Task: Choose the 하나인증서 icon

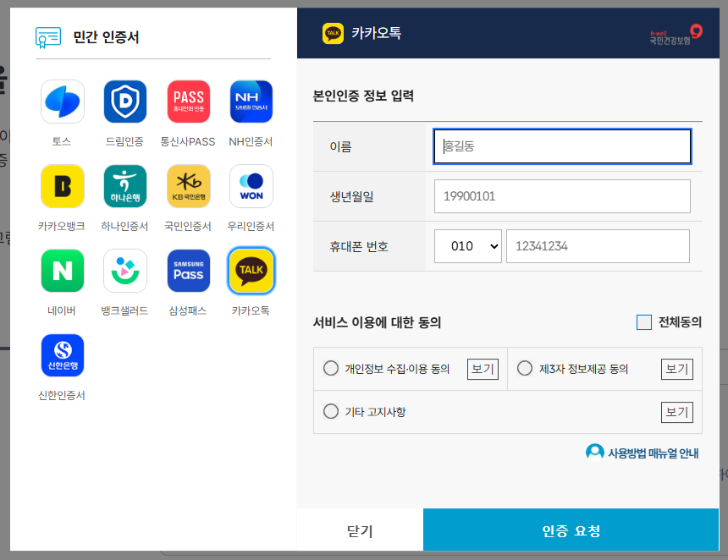Action: [x=125, y=186]
